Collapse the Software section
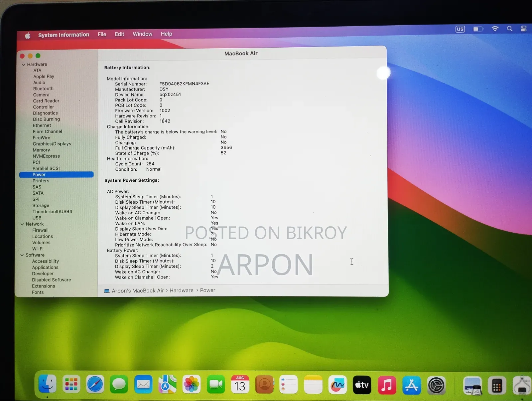 [22, 255]
